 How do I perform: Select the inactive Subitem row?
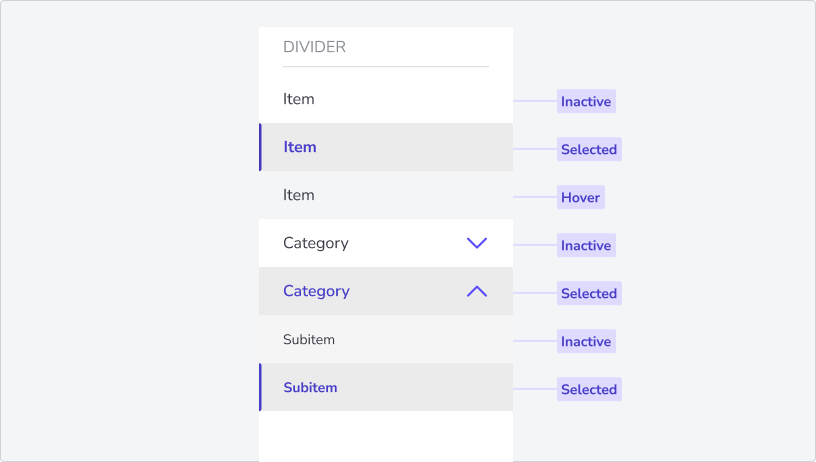[x=386, y=339]
